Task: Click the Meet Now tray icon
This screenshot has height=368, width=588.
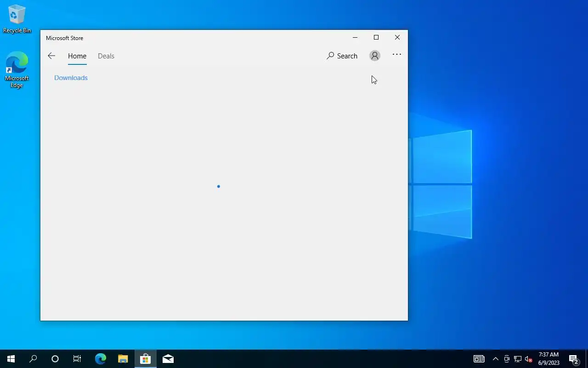Action: 507,359
